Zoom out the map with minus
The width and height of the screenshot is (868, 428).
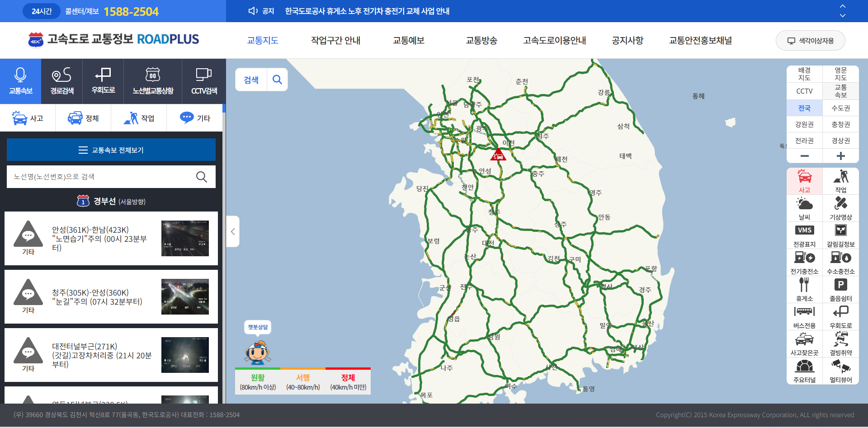pyautogui.click(x=804, y=156)
